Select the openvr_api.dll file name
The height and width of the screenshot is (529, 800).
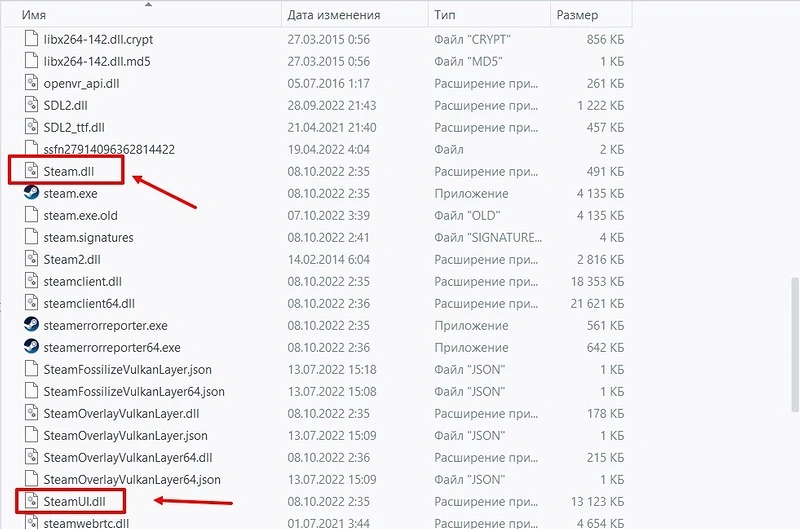(x=82, y=83)
